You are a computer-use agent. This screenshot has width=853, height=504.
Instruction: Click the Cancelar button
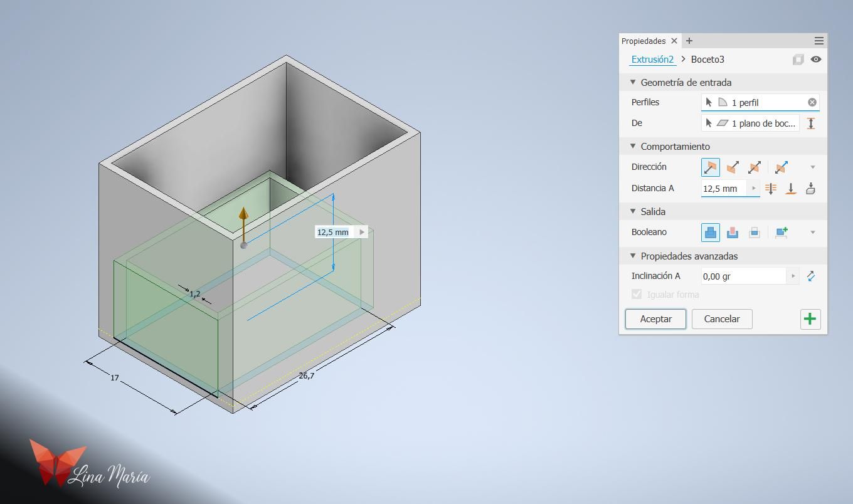[x=722, y=319]
